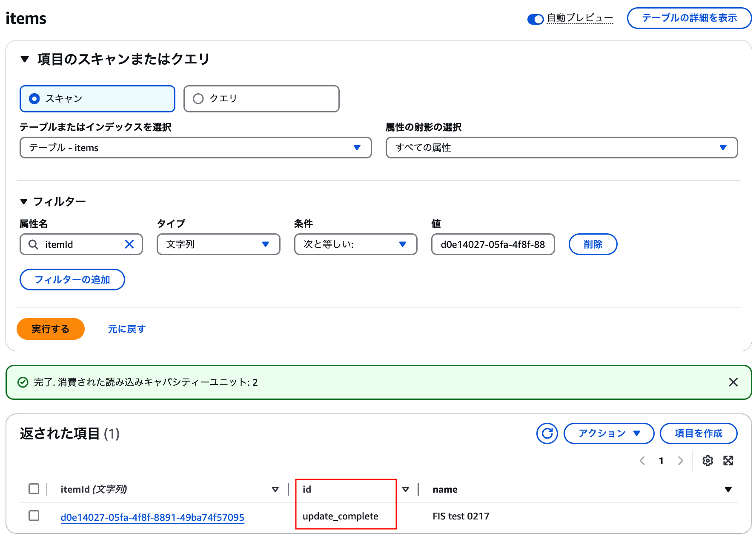
Task: Open the テーブル - items dropdown
Action: (x=196, y=148)
